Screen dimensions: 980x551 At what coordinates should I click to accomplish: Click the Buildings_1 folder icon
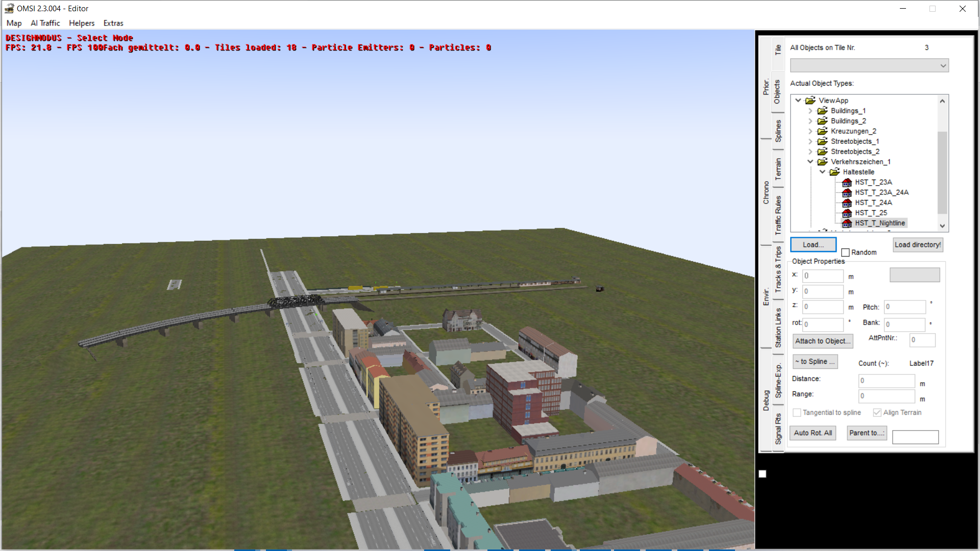822,111
